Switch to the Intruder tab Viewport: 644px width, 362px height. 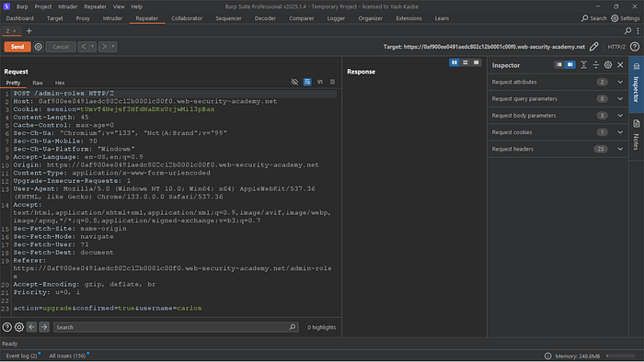(x=112, y=18)
